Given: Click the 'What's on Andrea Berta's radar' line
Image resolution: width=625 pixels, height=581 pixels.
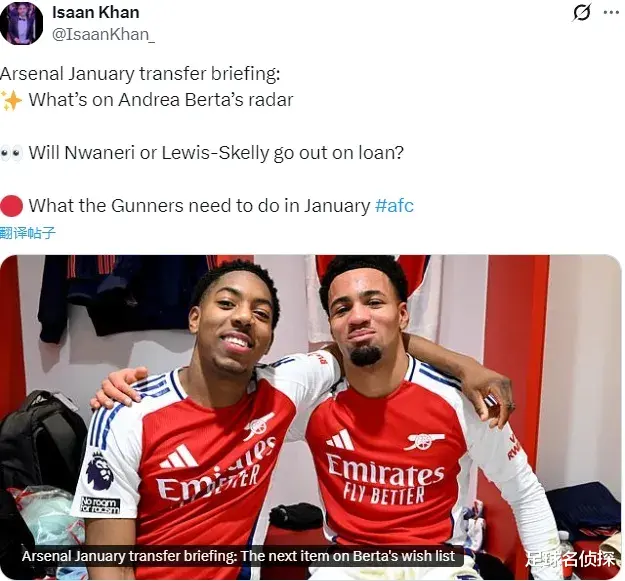Looking at the screenshot, I should coord(161,100).
